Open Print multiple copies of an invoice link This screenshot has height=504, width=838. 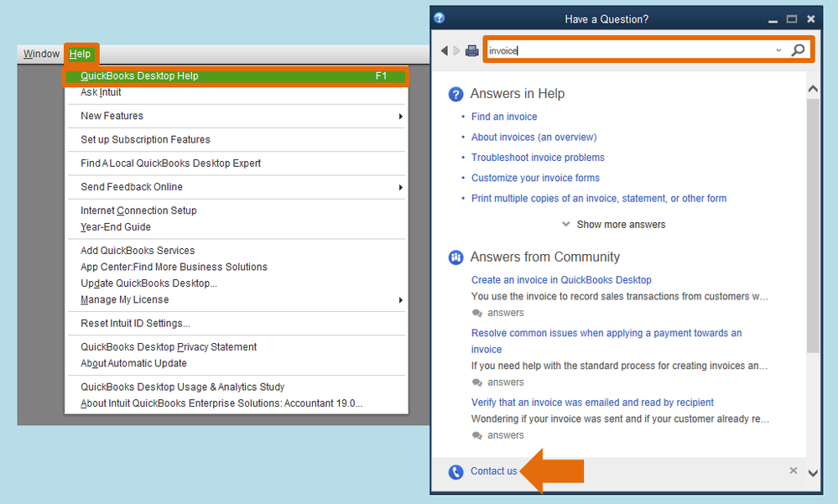click(599, 198)
